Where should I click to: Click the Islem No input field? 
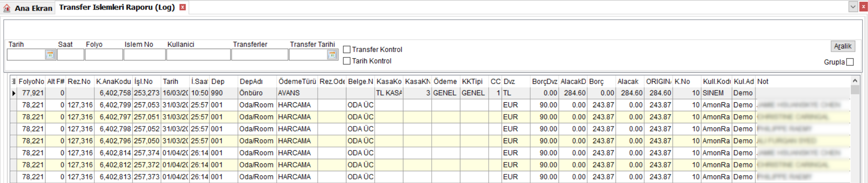[145, 55]
